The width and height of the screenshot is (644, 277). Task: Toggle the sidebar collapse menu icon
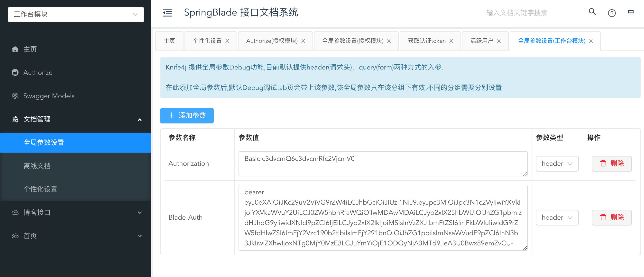coord(167,12)
